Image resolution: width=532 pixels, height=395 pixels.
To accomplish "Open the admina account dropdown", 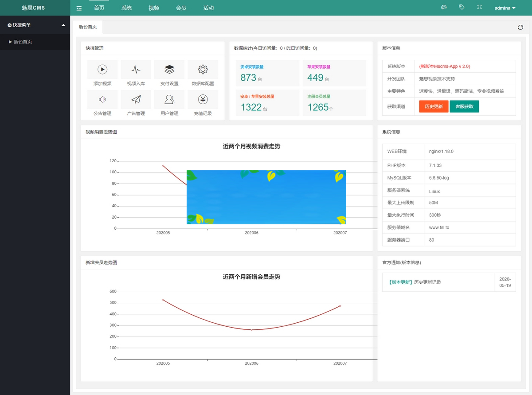I will 505,8.
